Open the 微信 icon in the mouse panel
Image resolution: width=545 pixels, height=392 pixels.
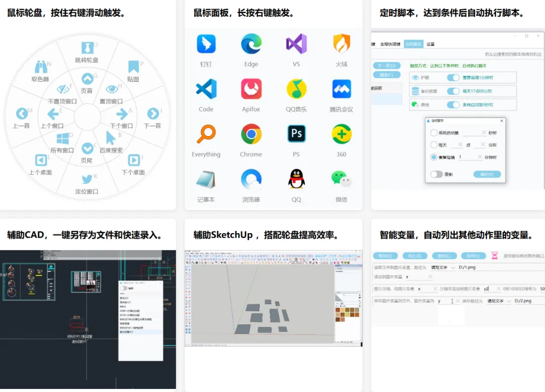point(341,179)
